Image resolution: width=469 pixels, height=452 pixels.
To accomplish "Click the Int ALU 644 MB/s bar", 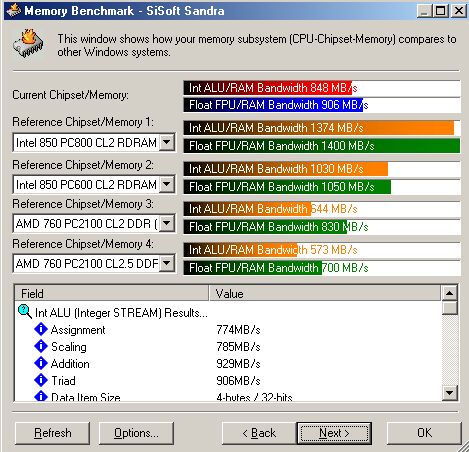I will [247, 209].
